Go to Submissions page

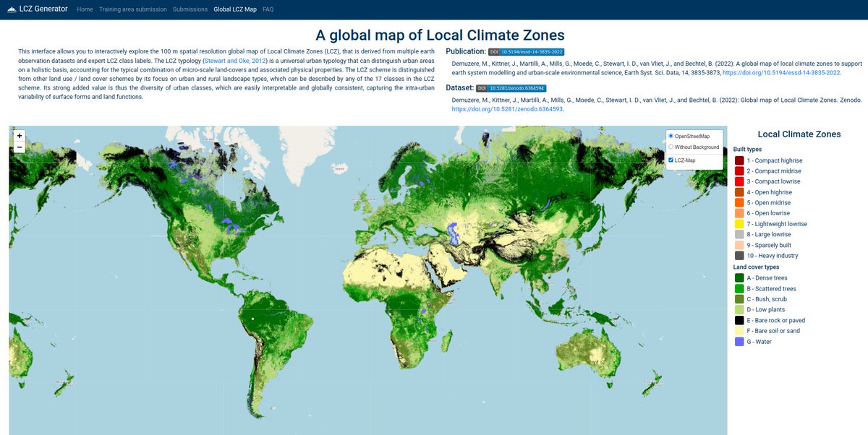coord(190,9)
